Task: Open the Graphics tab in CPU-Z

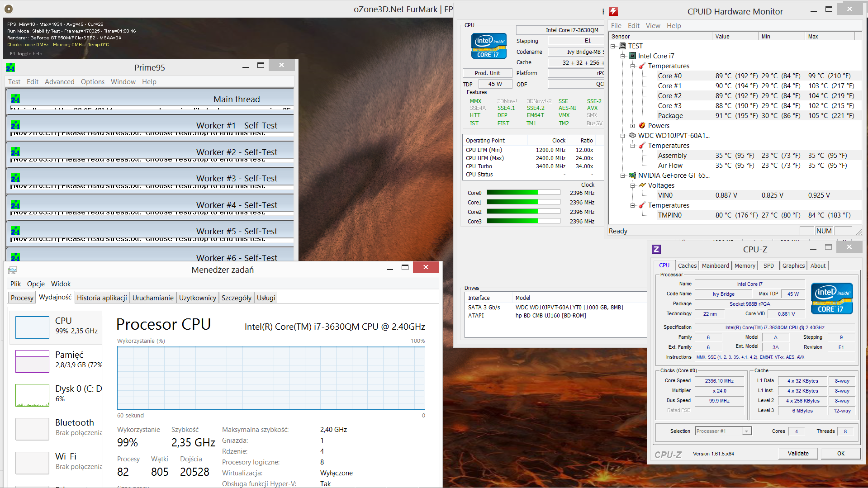Action: tap(793, 265)
